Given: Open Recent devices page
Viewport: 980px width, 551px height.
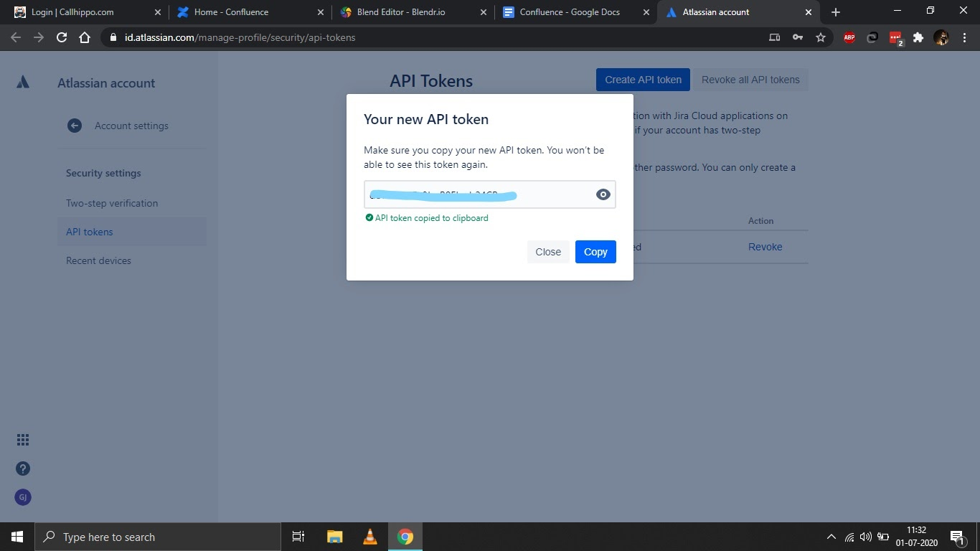Looking at the screenshot, I should point(98,260).
